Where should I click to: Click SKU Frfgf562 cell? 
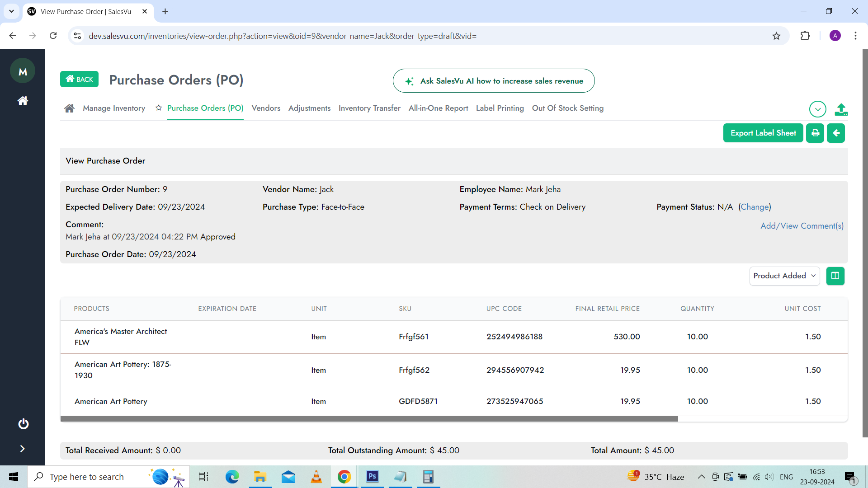(x=414, y=370)
